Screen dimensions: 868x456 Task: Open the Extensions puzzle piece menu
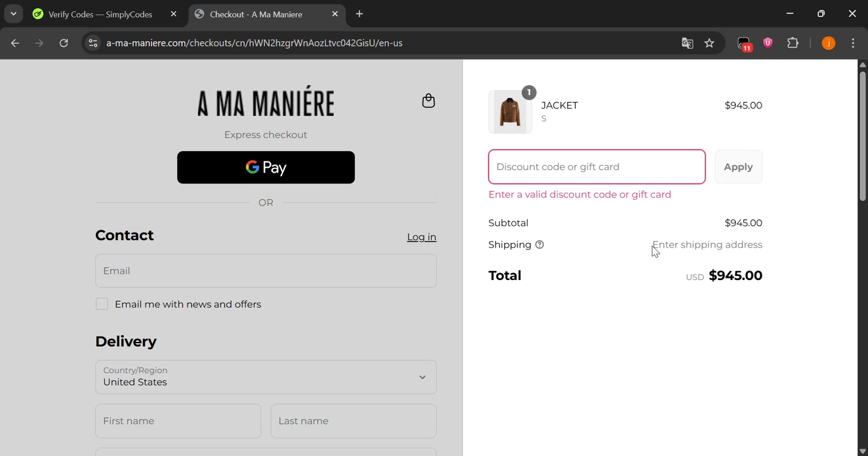793,43
